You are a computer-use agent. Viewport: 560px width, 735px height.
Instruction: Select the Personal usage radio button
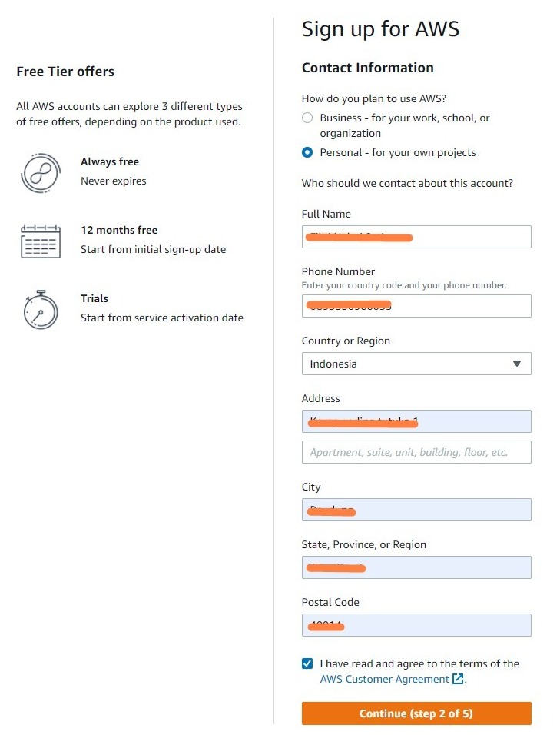[x=307, y=152]
